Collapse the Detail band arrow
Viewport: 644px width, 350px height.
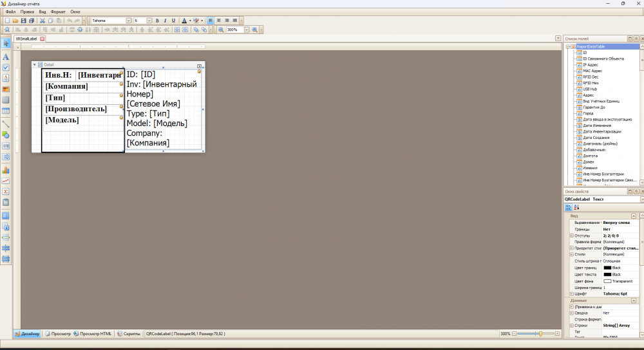tap(35, 64)
